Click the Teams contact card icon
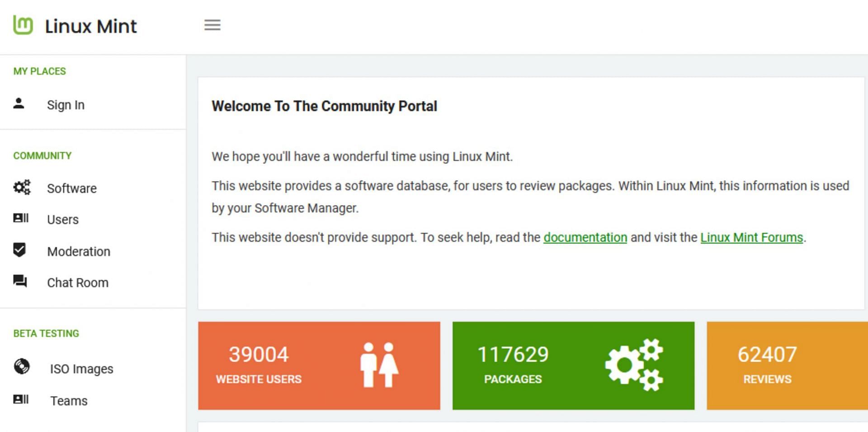868x432 pixels. point(21,399)
